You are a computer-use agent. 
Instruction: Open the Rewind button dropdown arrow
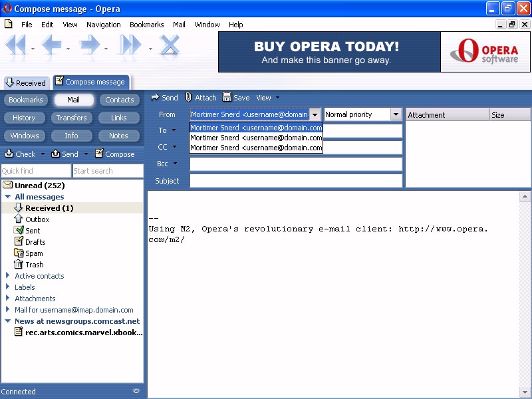(33, 49)
